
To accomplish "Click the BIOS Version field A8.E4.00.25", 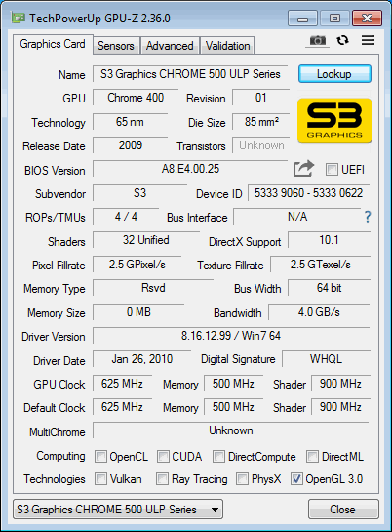I will 190,169.
